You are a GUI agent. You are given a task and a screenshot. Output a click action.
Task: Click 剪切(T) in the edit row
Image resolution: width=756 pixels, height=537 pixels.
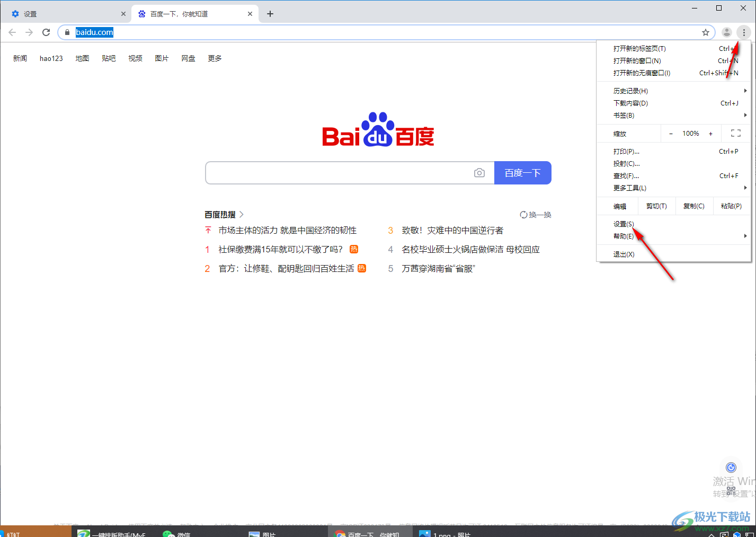click(656, 206)
